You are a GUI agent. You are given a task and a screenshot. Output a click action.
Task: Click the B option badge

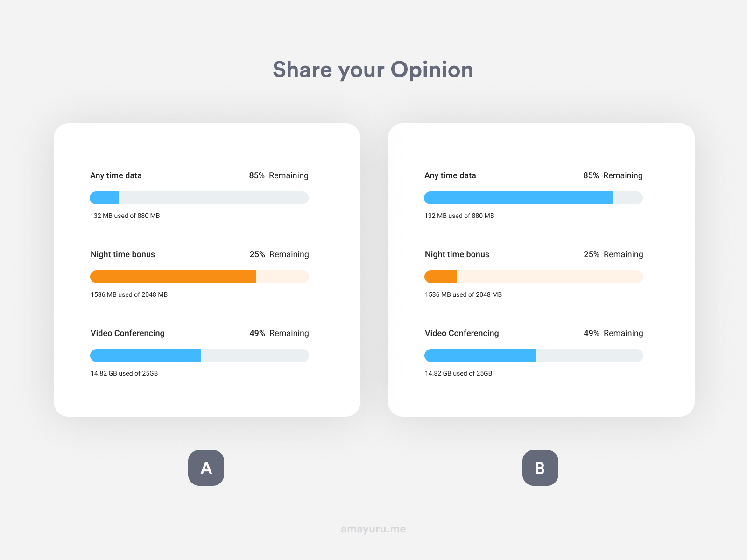pyautogui.click(x=540, y=468)
